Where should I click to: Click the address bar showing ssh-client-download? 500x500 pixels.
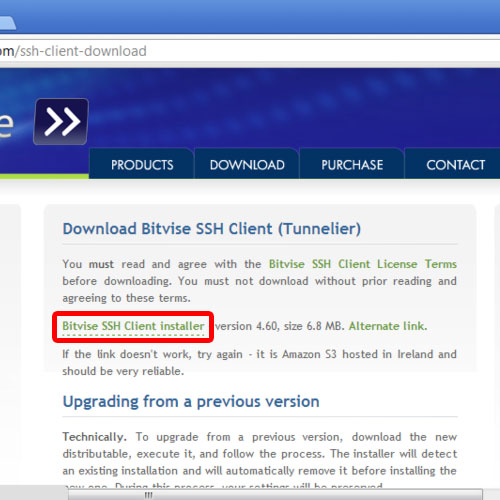250,51
